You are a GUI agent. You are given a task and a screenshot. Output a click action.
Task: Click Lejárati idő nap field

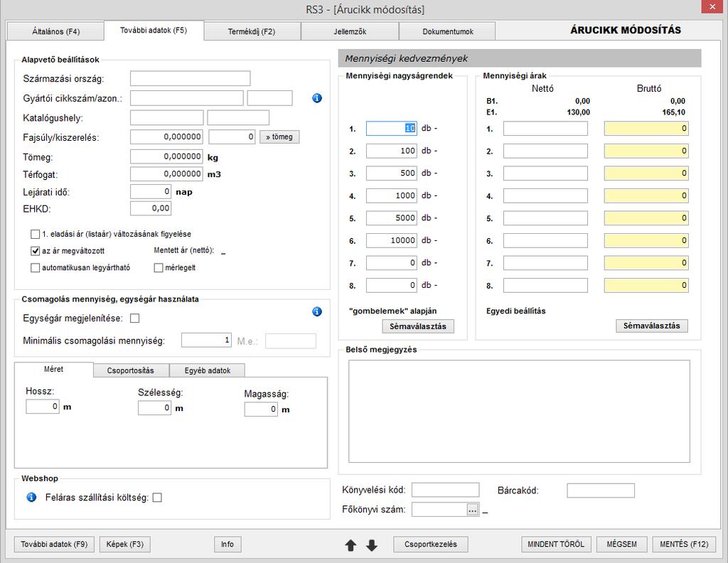(151, 192)
